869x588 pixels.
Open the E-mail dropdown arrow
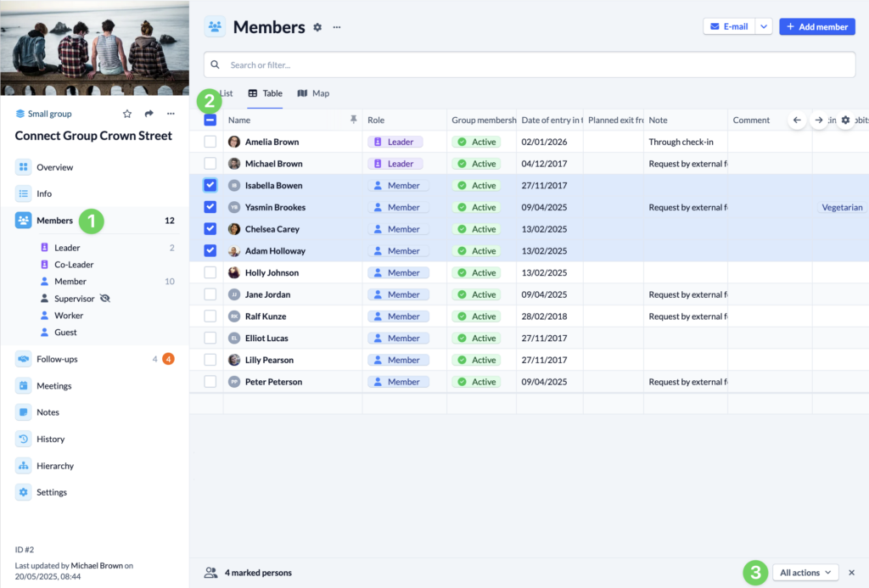763,26
